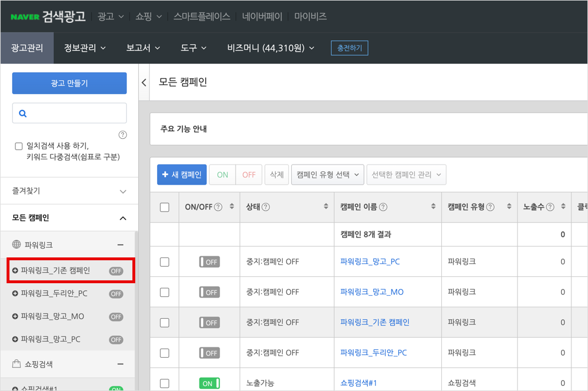Select checkbox for 파워링크_두리안_PC table row
This screenshot has height=391, width=588.
click(x=164, y=353)
